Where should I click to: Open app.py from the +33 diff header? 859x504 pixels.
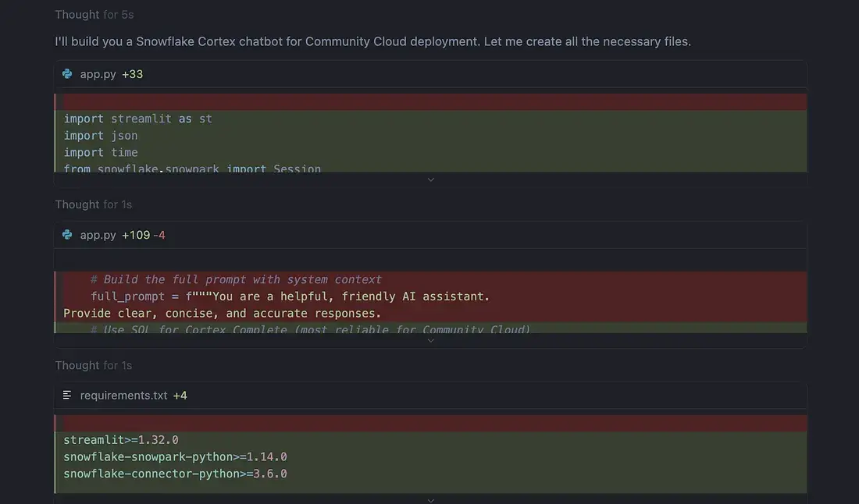(x=98, y=74)
